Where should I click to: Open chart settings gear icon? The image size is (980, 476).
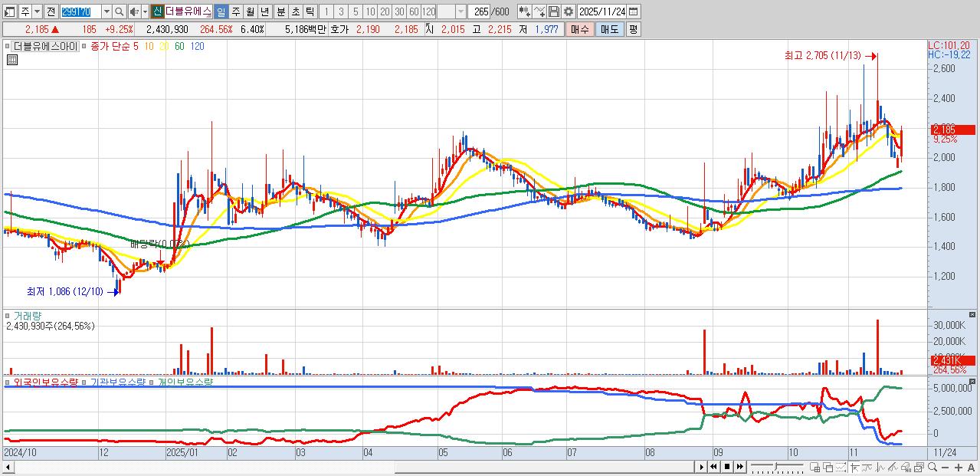[569, 11]
